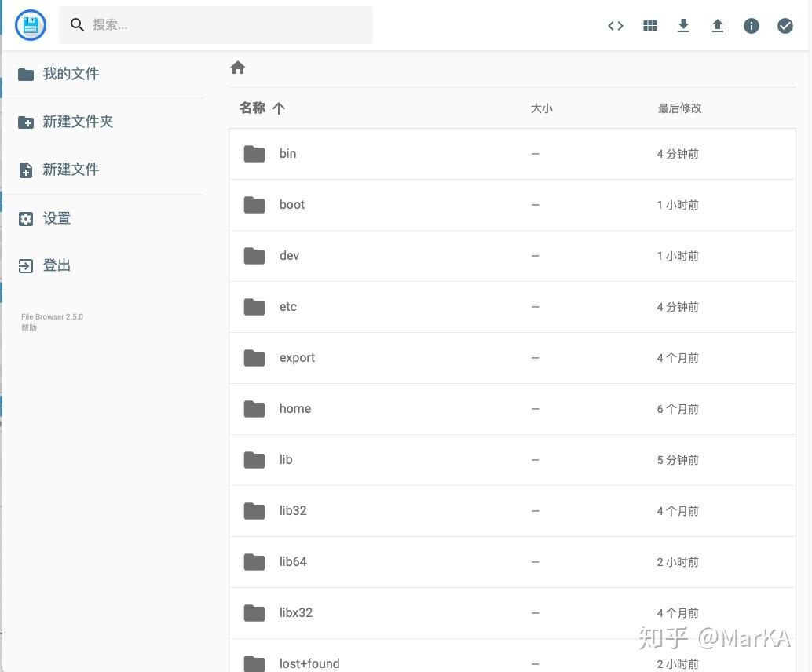Select the lost+found folder name
Image resolution: width=812 pixels, height=672 pixels.
click(x=309, y=663)
